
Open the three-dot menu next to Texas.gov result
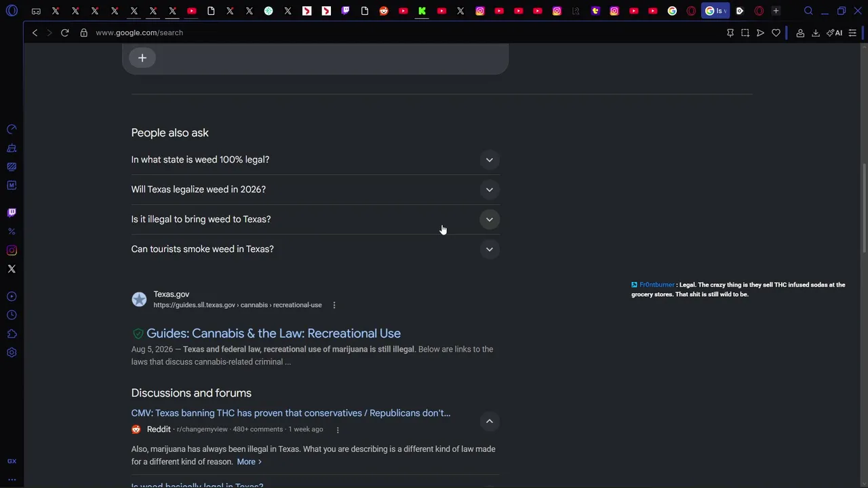[334, 305]
